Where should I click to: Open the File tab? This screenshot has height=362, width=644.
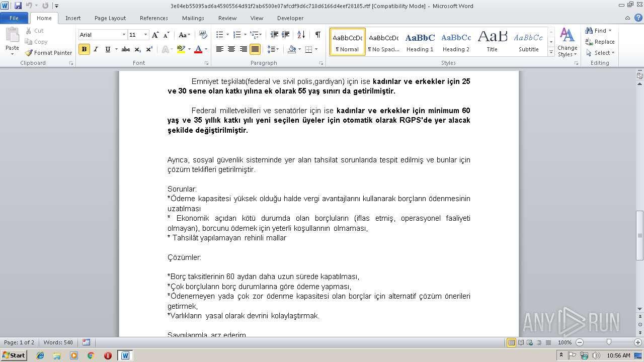[14, 18]
